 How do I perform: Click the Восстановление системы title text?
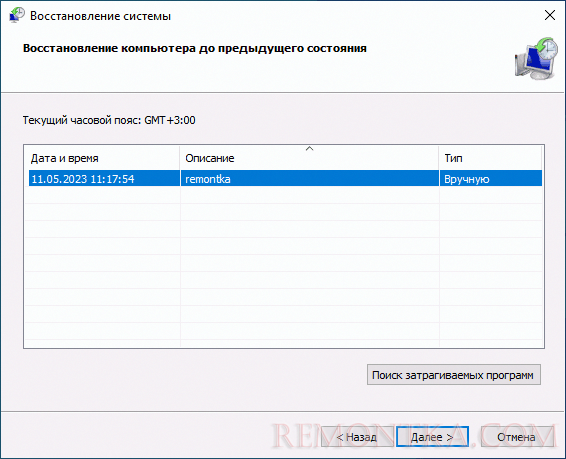100,16
